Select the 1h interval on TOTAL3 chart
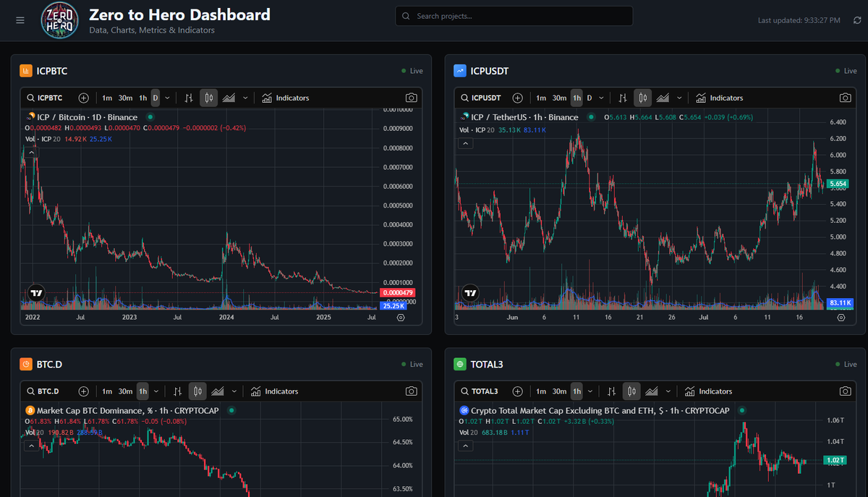The image size is (868, 497). (x=576, y=391)
